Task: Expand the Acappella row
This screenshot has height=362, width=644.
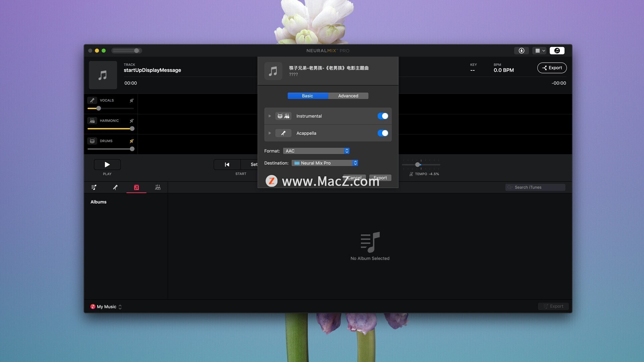Action: 270,133
